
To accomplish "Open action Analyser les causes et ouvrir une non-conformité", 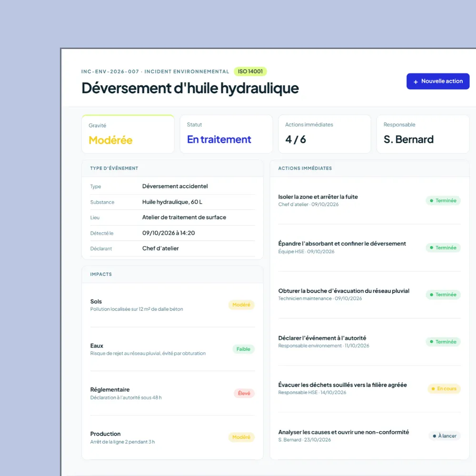I will coord(369,436).
